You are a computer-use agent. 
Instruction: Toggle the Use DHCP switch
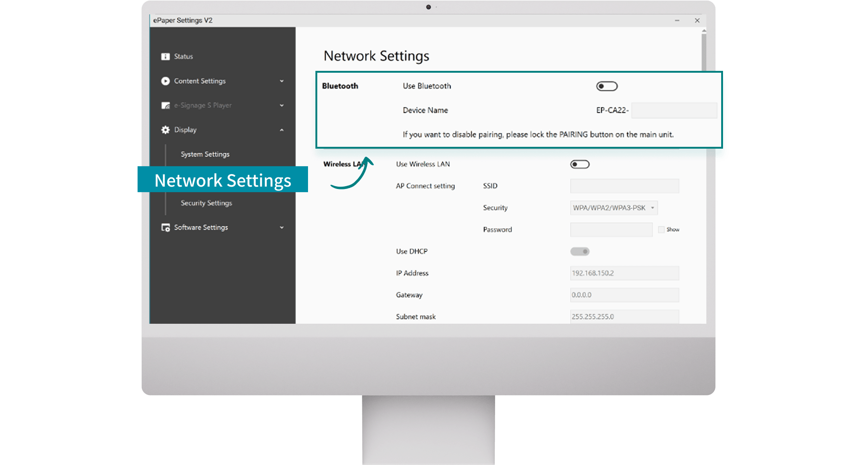(580, 251)
